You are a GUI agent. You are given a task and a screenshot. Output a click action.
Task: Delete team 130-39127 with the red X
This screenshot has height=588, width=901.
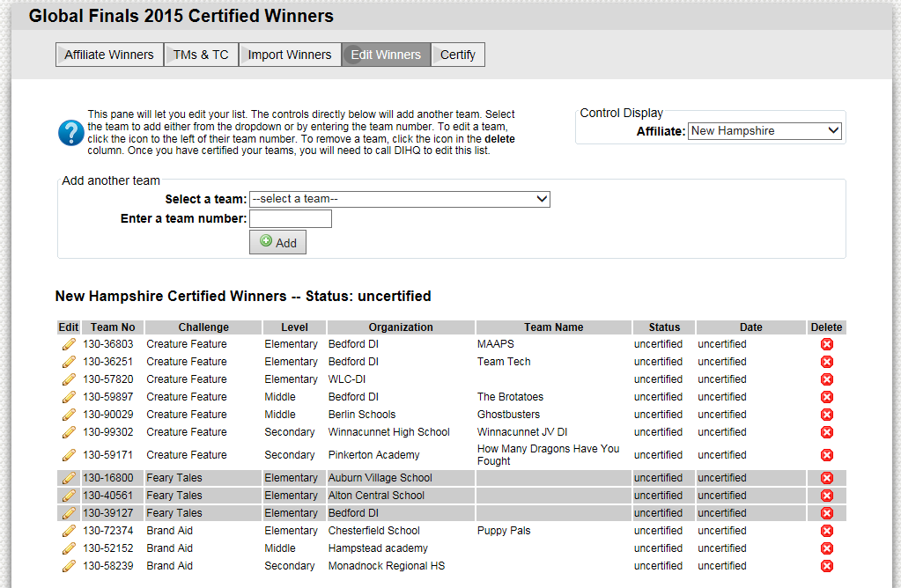click(827, 513)
